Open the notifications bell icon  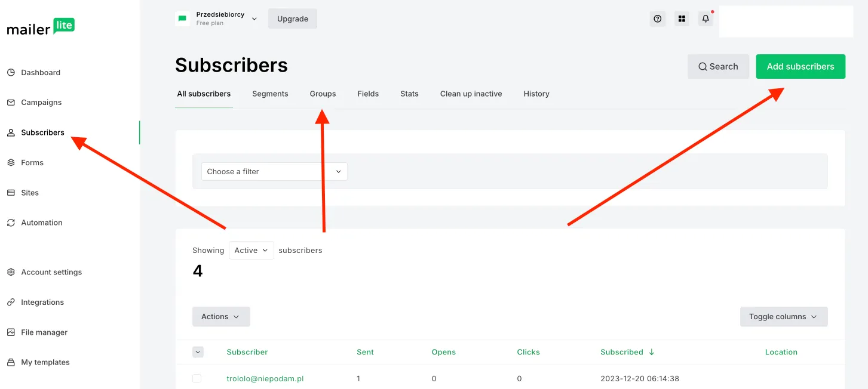[706, 19]
